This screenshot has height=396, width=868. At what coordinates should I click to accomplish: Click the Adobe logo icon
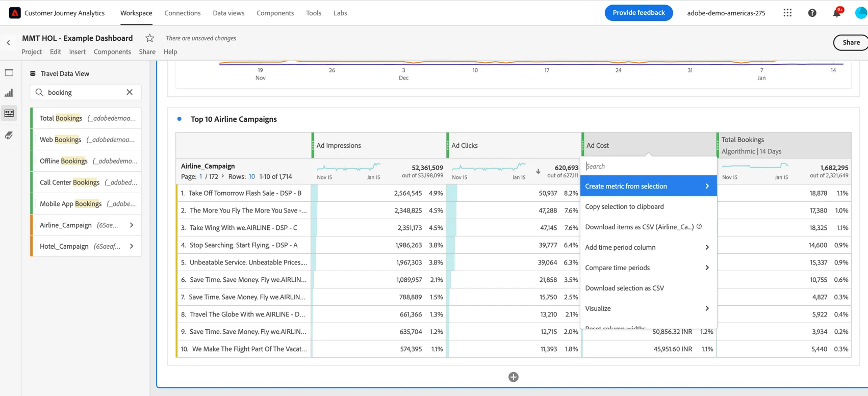click(x=15, y=13)
